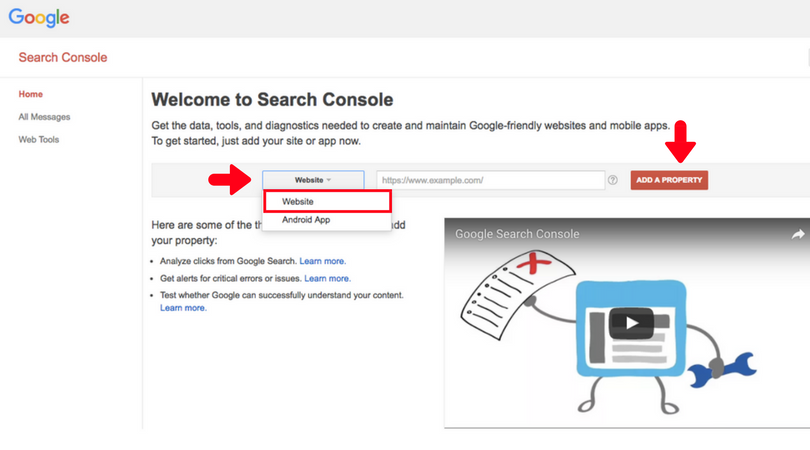Open Learn more about analyzing clicks

tap(322, 261)
